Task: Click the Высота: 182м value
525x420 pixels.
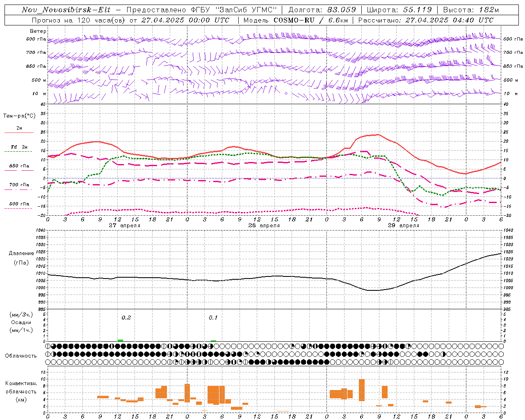Action: 471,10
